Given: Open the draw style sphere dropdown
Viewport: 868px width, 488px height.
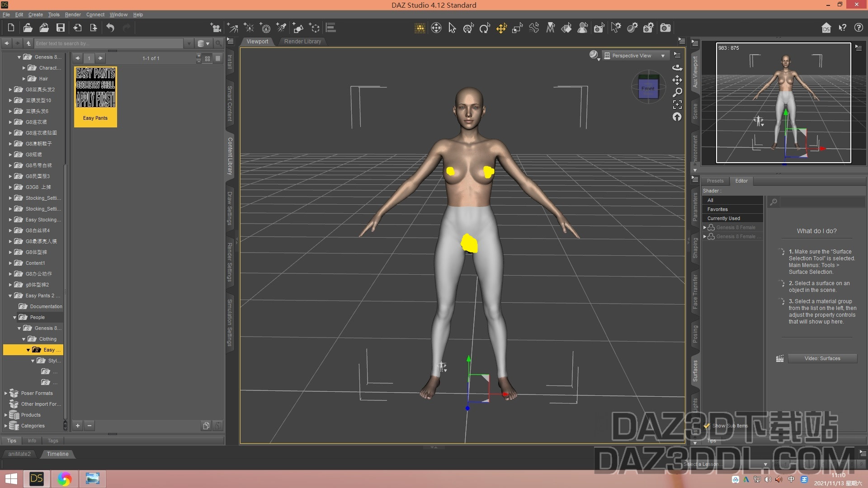Looking at the screenshot, I should (594, 55).
